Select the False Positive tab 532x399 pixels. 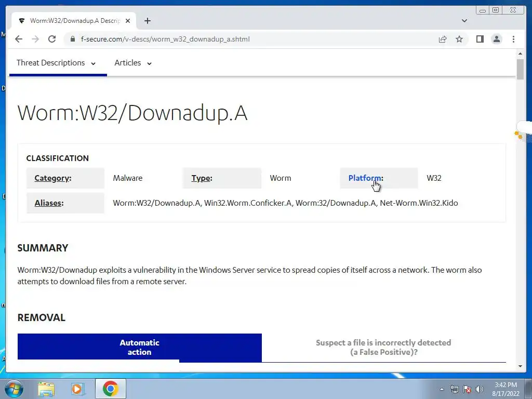(383, 348)
